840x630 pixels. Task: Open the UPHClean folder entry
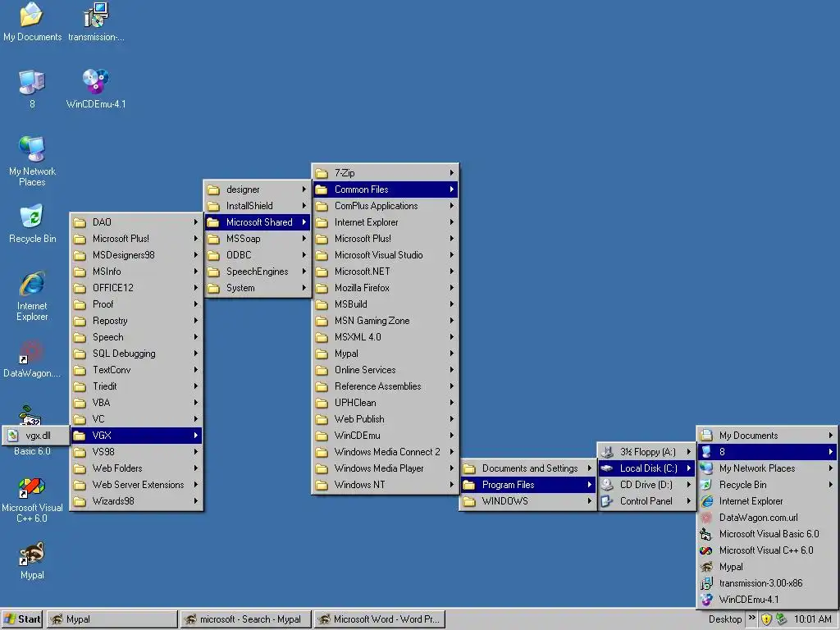[x=386, y=403]
